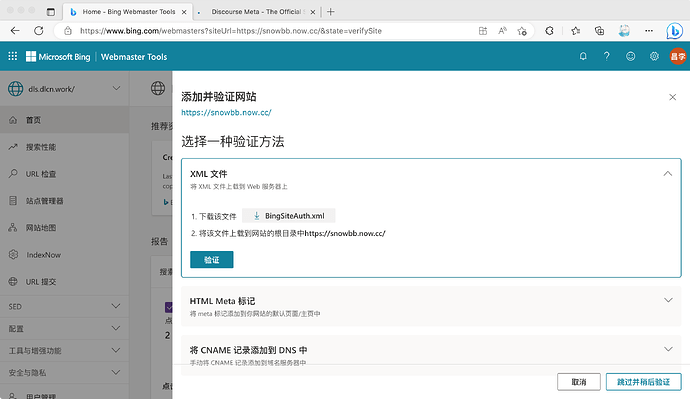Open the help question mark icon

tap(607, 56)
